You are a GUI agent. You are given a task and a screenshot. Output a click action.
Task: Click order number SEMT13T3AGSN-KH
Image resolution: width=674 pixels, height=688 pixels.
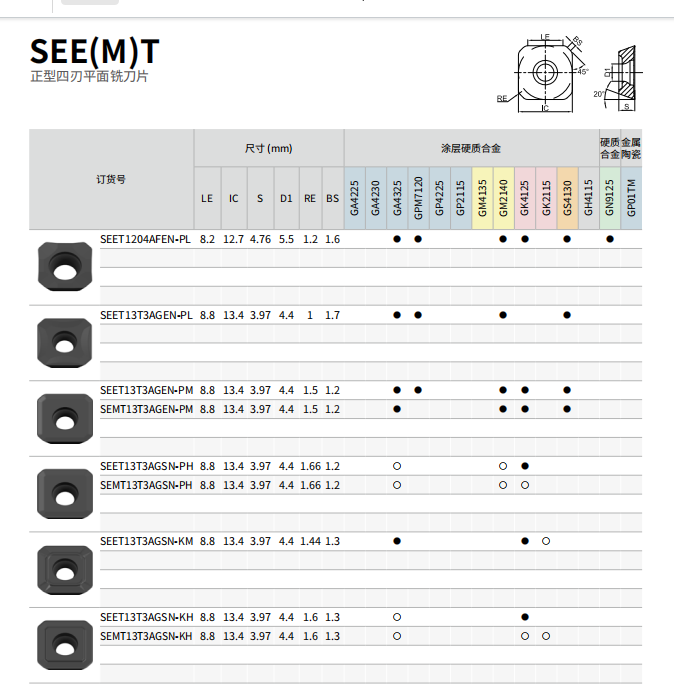pos(147,636)
